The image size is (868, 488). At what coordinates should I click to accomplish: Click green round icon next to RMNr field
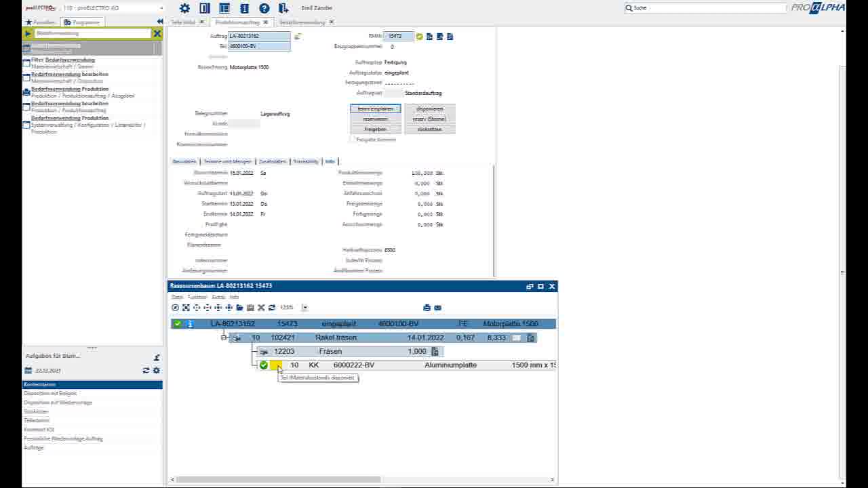(420, 37)
